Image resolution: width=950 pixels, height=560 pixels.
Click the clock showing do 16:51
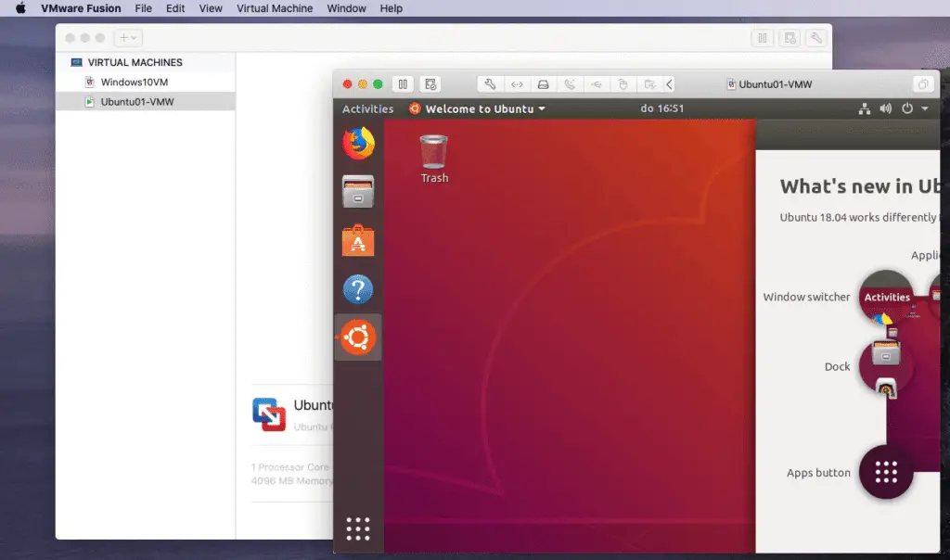pos(662,108)
